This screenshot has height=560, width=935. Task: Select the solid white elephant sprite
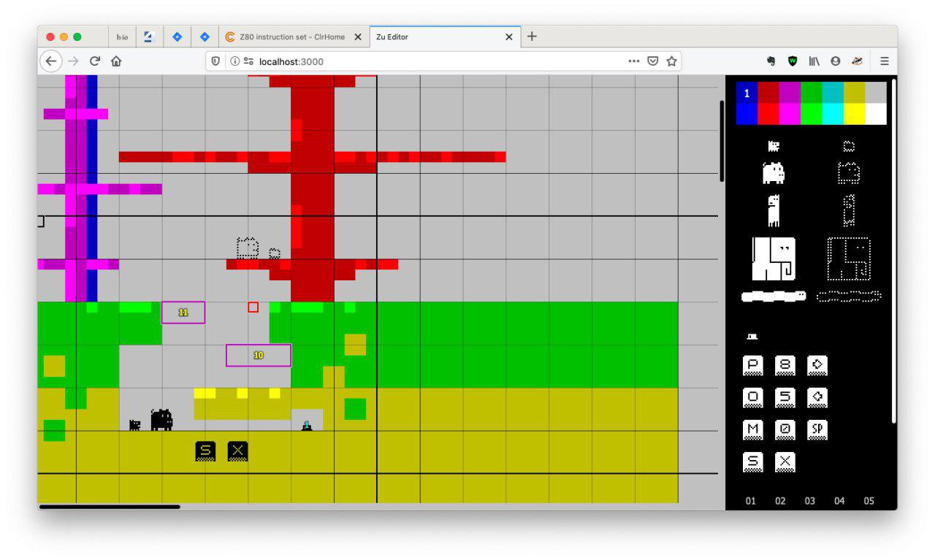[x=774, y=258]
